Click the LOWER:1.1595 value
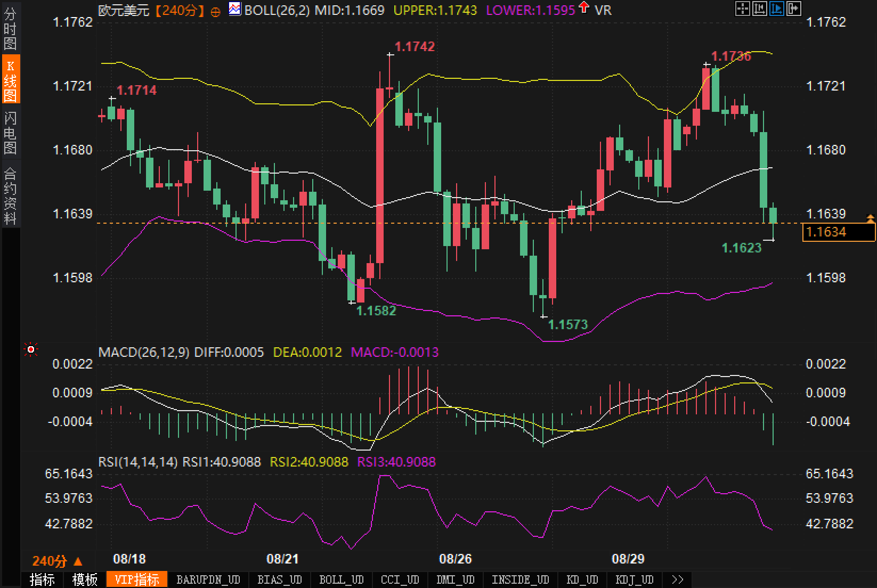This screenshot has height=588, width=877. (x=531, y=10)
